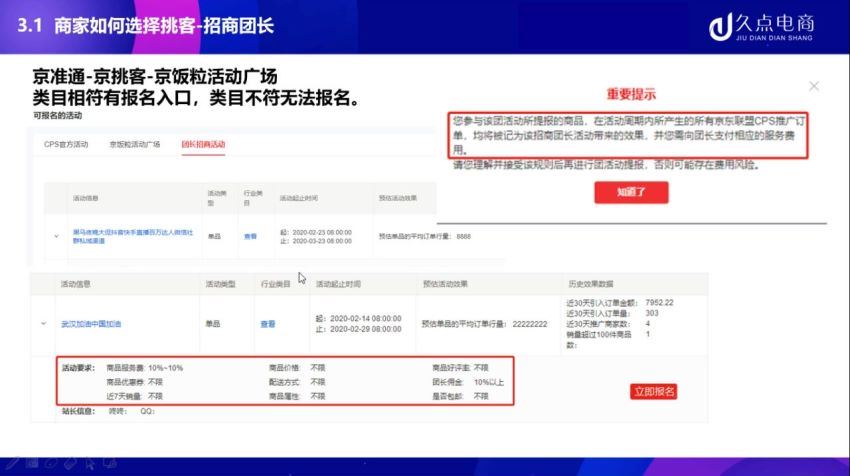Click the start date 2020-02-14 08:00:00
The height and width of the screenshot is (476, 850).
coord(365,319)
